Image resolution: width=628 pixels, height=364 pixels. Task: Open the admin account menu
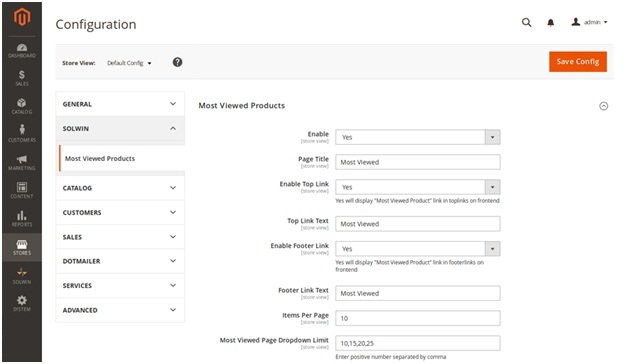pyautogui.click(x=589, y=22)
